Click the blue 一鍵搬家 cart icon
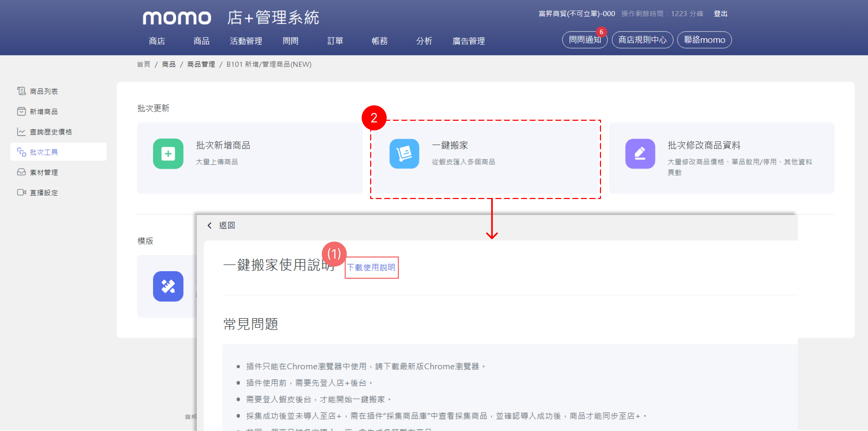Screen dimensions: 868x431 tap(404, 154)
